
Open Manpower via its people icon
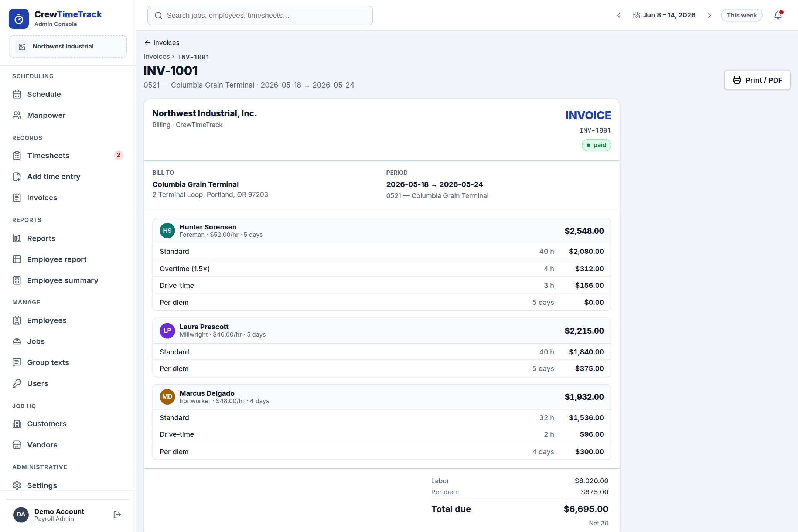pos(17,115)
